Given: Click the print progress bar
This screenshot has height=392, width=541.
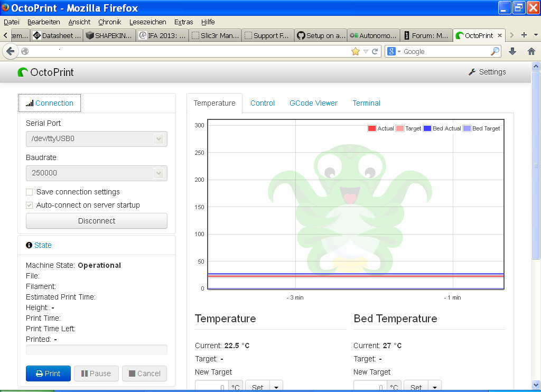Looking at the screenshot, I should click(97, 350).
